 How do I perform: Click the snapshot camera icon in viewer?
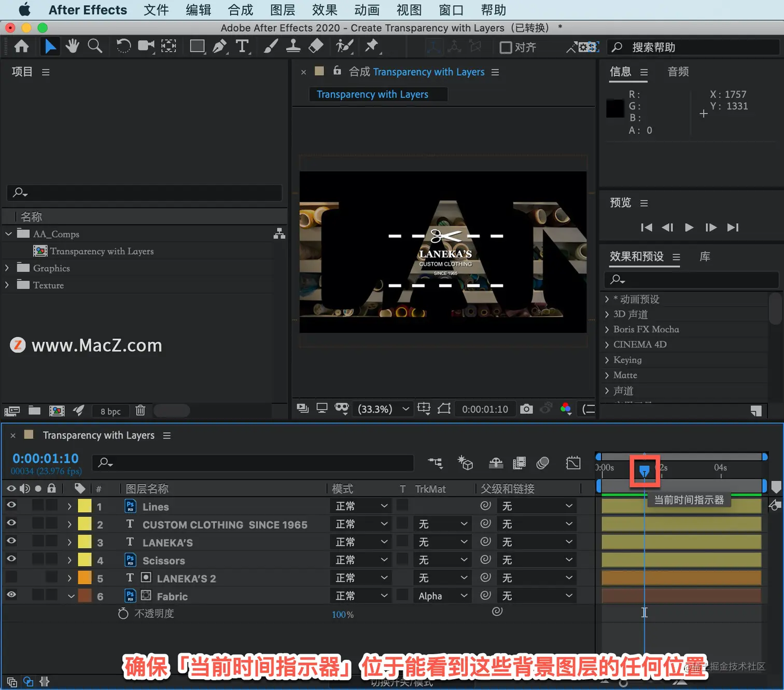(x=526, y=409)
